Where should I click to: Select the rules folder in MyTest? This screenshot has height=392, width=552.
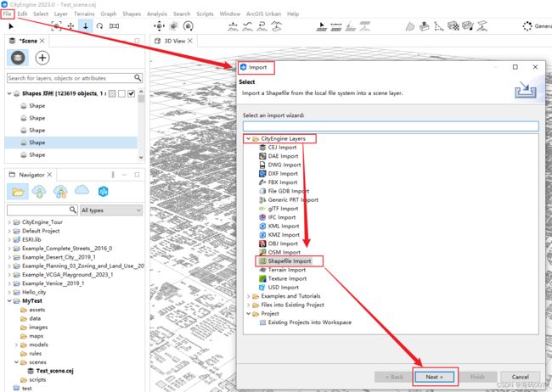point(31,354)
